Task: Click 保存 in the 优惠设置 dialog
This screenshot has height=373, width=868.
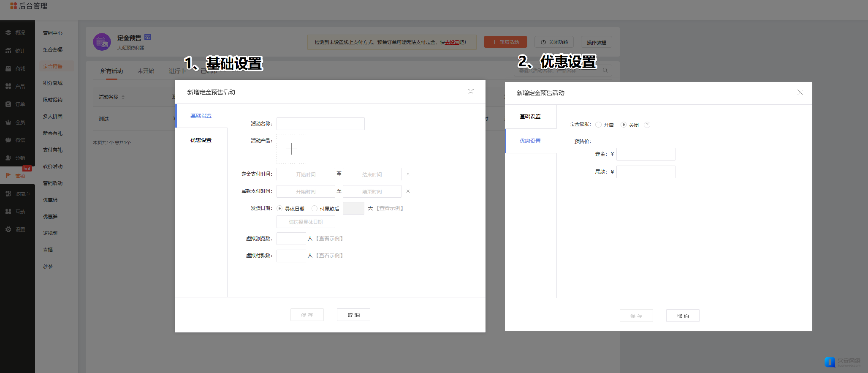Action: [636, 316]
